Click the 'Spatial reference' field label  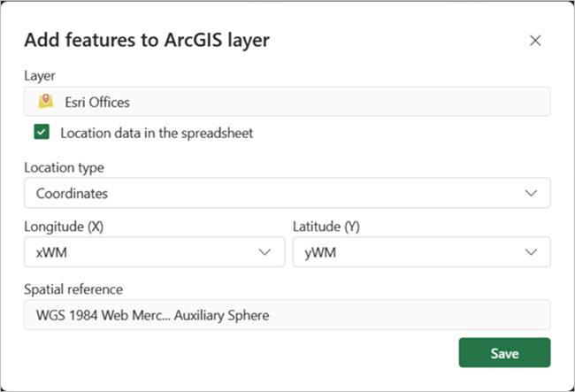[73, 288]
